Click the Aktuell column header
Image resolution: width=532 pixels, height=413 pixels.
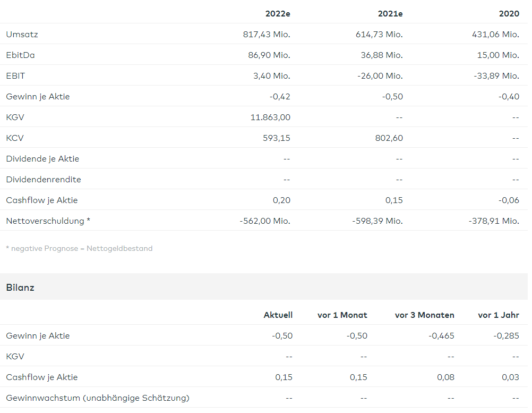(278, 315)
